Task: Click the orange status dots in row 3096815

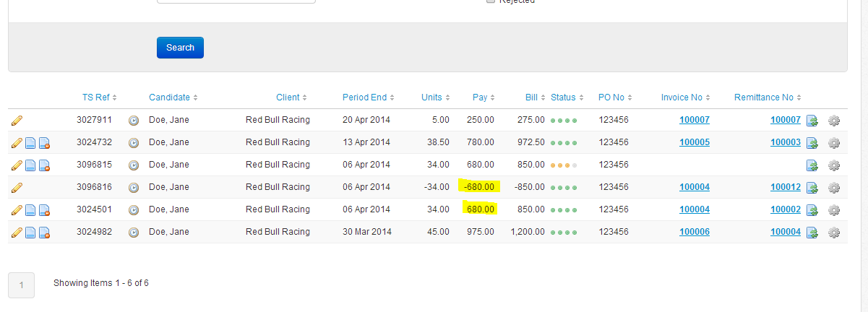Action: pyautogui.click(x=564, y=165)
